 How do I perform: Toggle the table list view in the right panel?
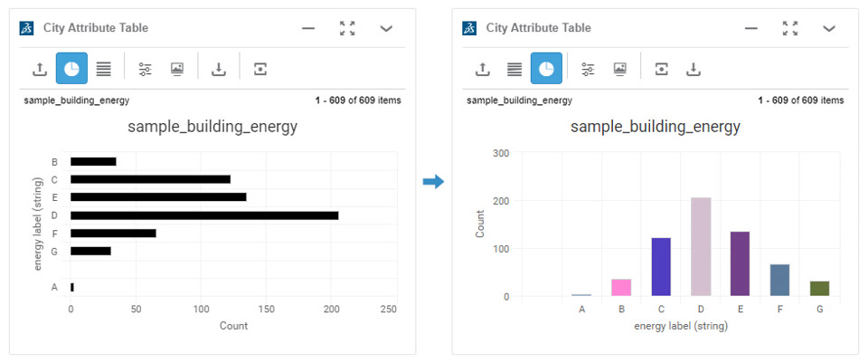click(514, 69)
